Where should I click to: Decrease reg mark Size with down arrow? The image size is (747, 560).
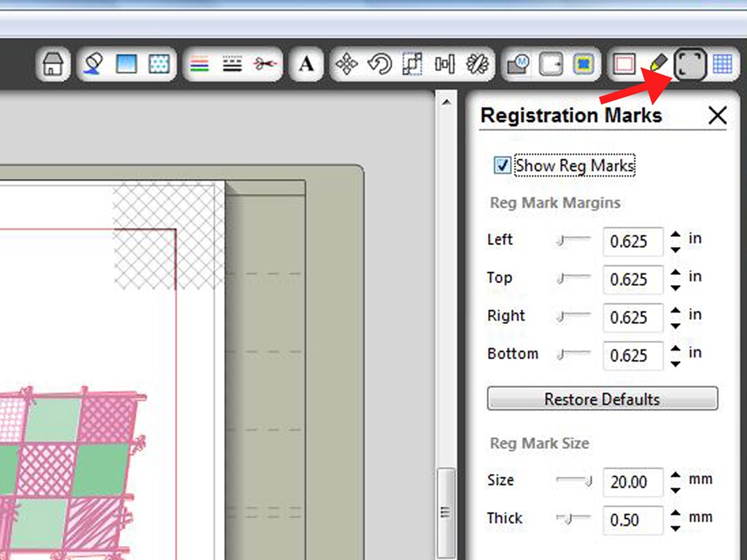tap(676, 491)
